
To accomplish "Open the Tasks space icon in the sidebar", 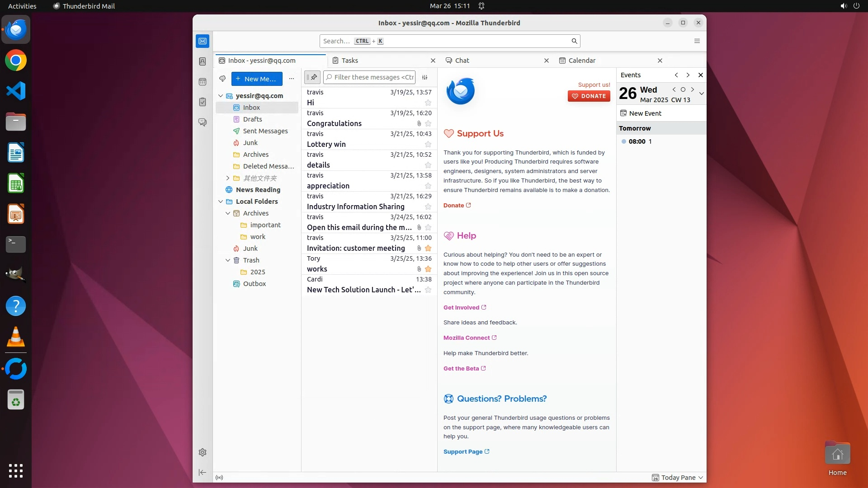I will click(203, 102).
